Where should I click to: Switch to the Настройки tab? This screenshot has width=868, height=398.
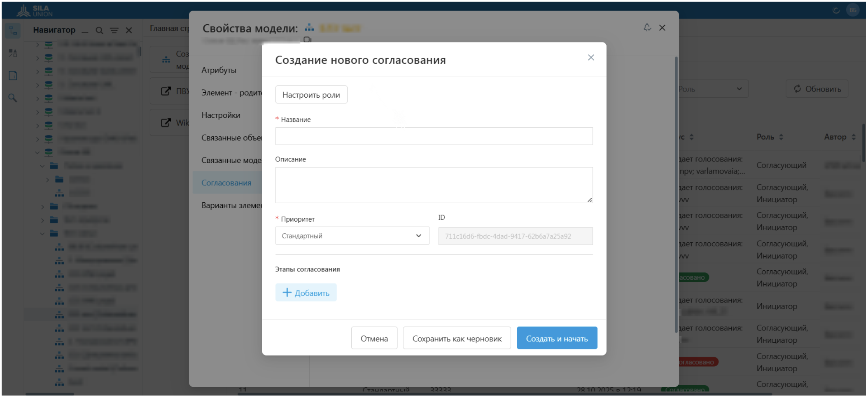coord(221,115)
